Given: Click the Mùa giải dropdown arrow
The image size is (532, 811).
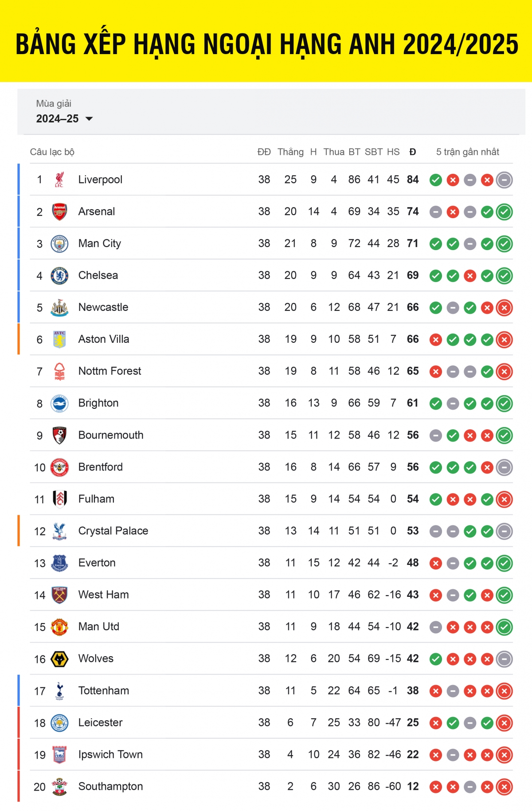Looking at the screenshot, I should (x=89, y=119).
